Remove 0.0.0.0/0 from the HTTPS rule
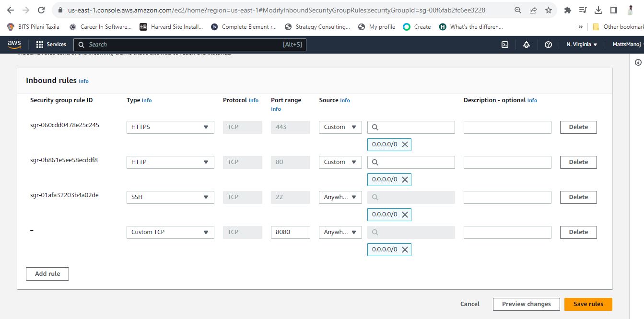Screen dimensions: 644x319 [x=405, y=144]
